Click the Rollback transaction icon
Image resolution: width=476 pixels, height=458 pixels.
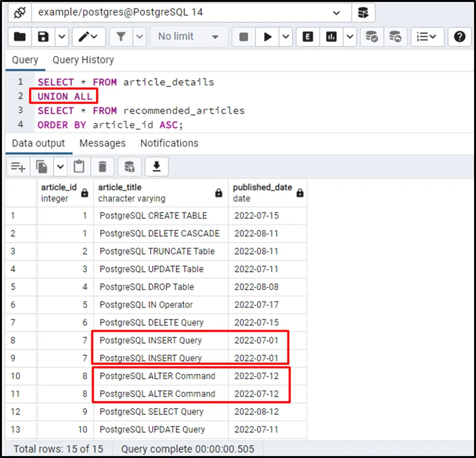395,37
